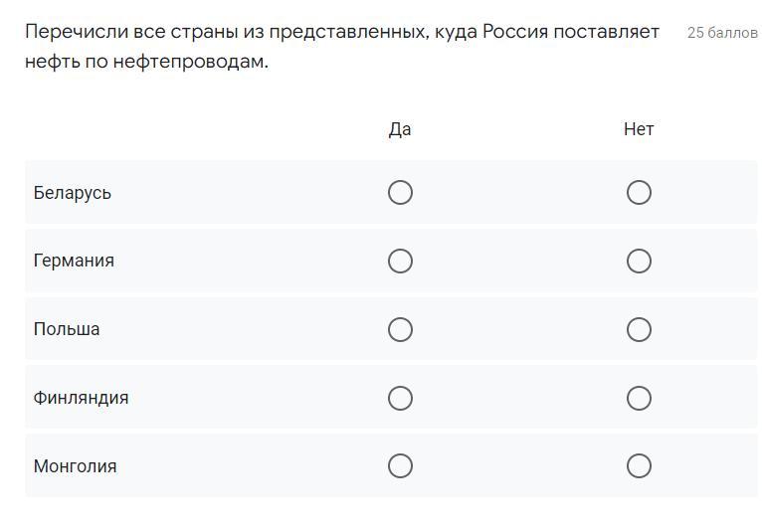The height and width of the screenshot is (532, 762).
Task: Click the Монголия row label
Action: tap(76, 466)
